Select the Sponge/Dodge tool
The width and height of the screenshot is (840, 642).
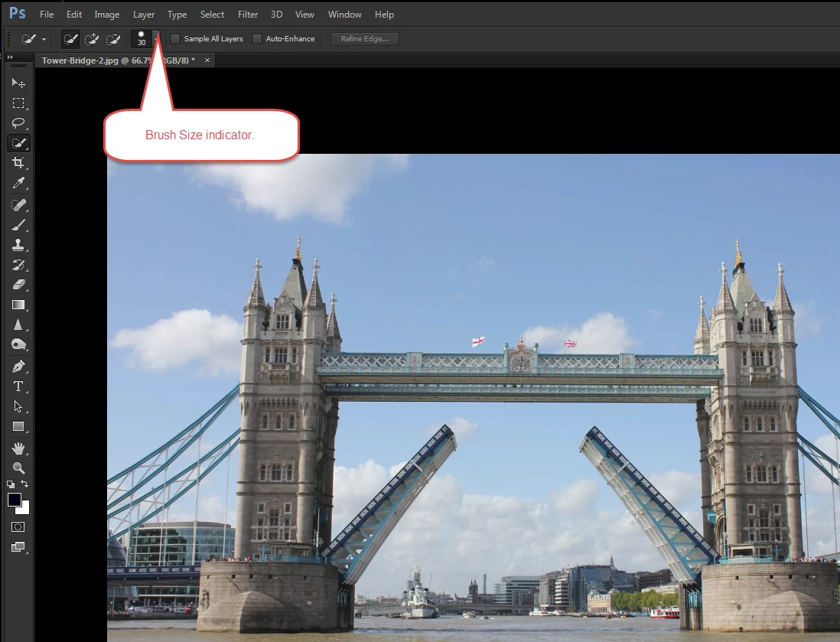point(18,344)
